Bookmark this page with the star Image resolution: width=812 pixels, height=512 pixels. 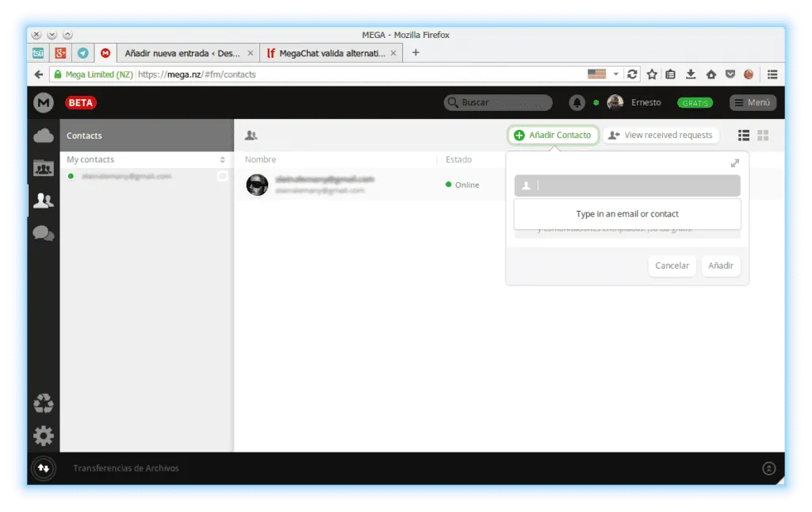pos(652,75)
